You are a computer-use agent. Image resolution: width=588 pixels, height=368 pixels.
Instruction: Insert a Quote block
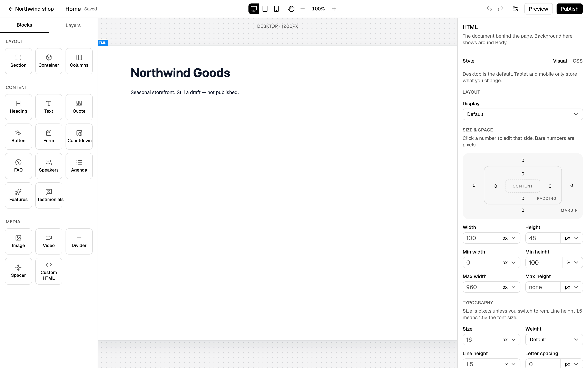pyautogui.click(x=79, y=107)
